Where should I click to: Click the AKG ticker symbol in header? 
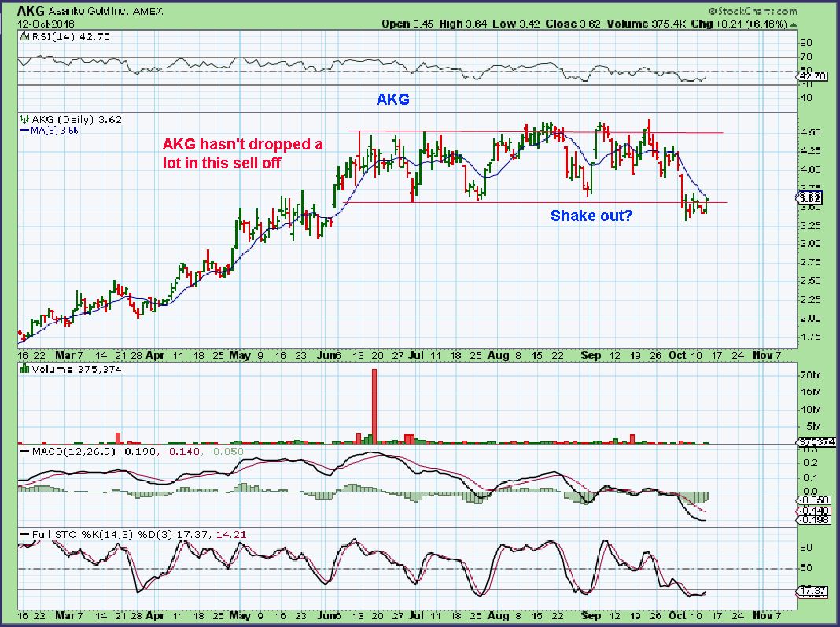[31, 11]
